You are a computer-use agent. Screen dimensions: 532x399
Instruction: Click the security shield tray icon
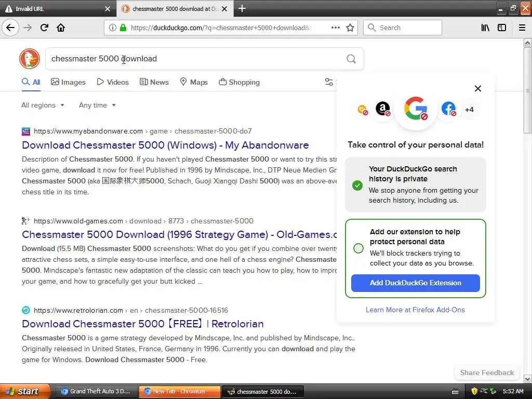coord(474,392)
